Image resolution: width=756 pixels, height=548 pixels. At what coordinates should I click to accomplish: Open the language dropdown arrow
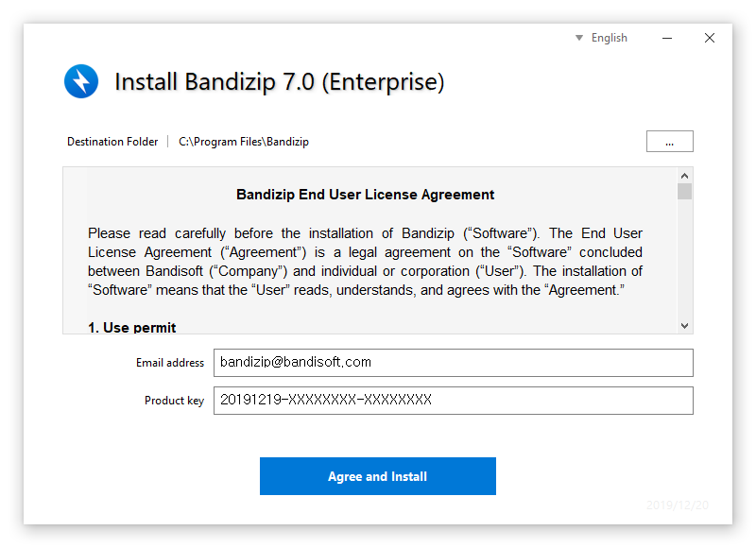(x=579, y=38)
